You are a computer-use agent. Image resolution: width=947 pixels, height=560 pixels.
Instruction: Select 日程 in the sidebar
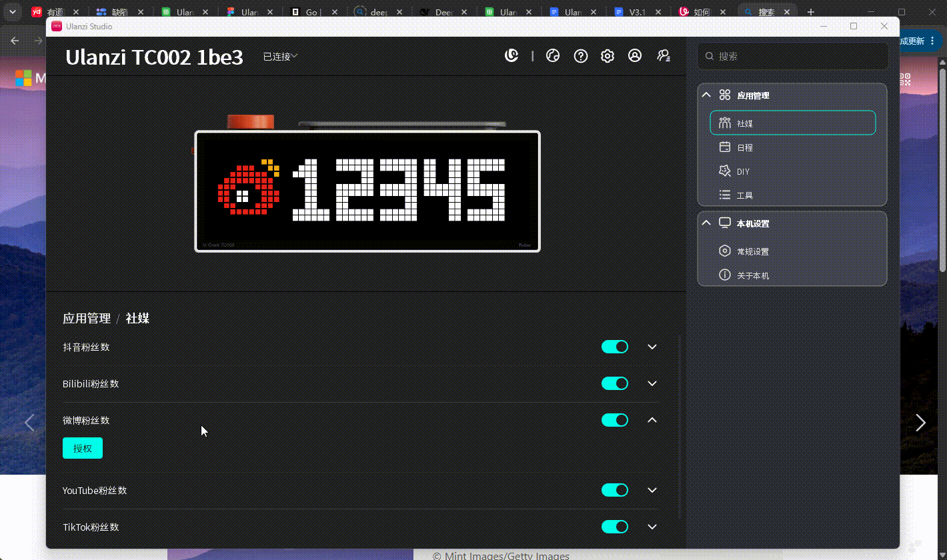click(x=793, y=147)
